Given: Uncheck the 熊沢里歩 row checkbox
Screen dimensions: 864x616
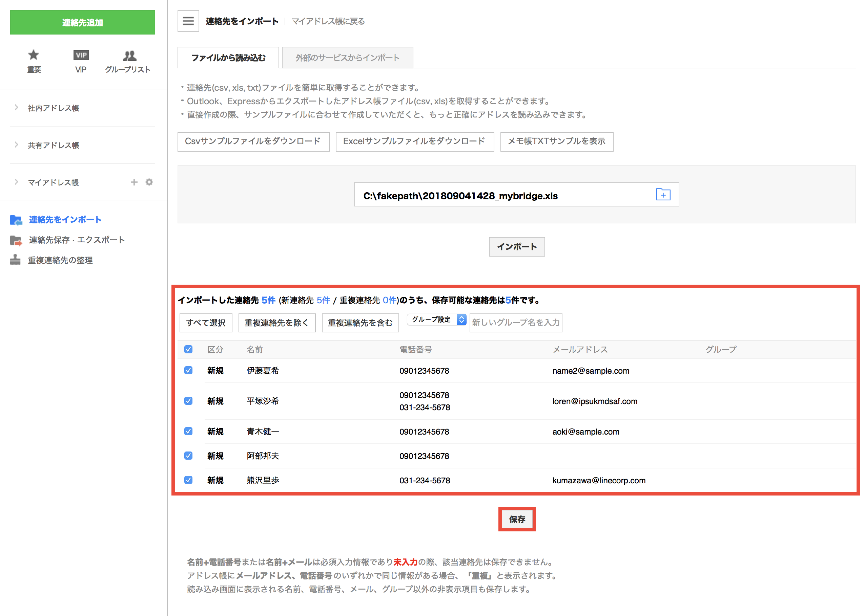Looking at the screenshot, I should (188, 480).
